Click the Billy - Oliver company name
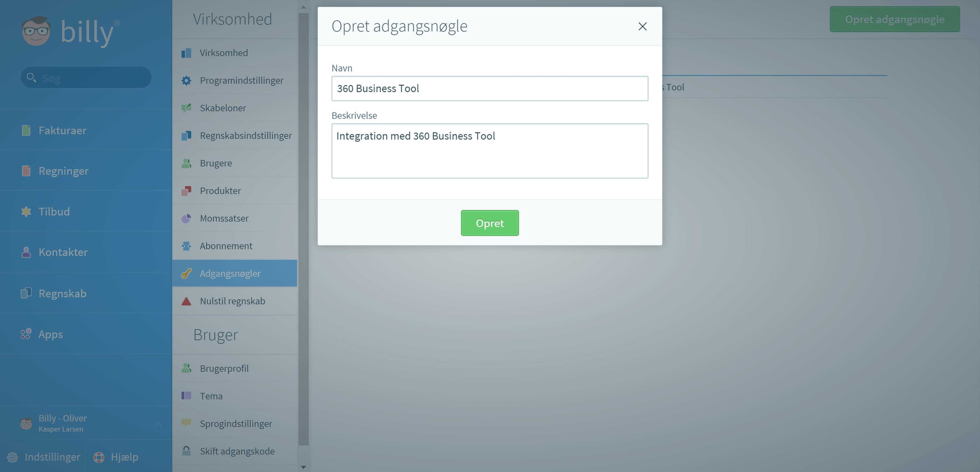Image resolution: width=980 pixels, height=472 pixels. tap(63, 418)
